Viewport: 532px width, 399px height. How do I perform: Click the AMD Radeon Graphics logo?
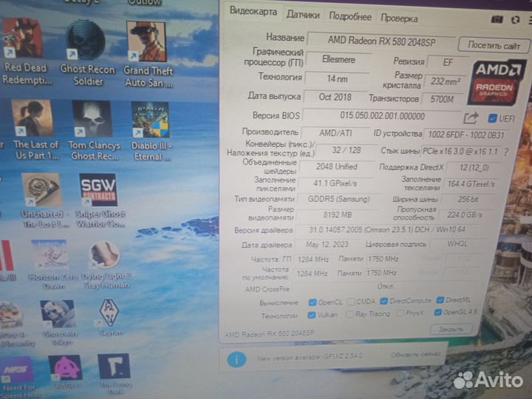pyautogui.click(x=496, y=83)
